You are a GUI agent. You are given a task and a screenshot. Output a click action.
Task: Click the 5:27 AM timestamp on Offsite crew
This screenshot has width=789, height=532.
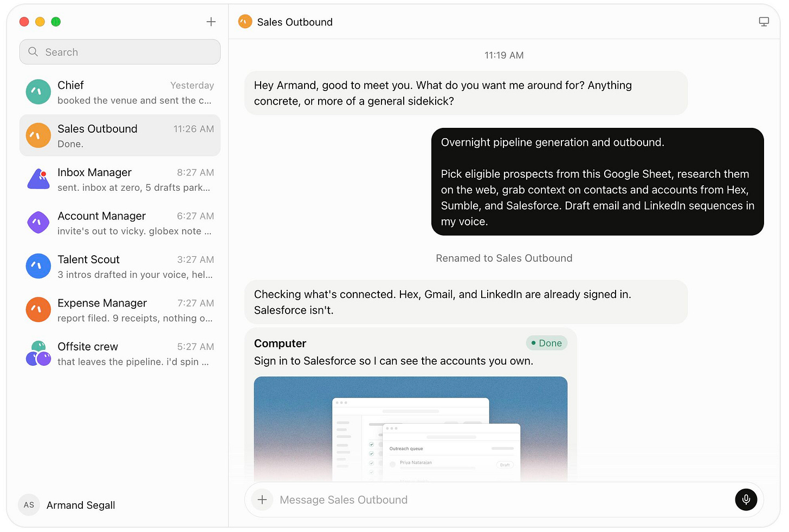point(196,347)
